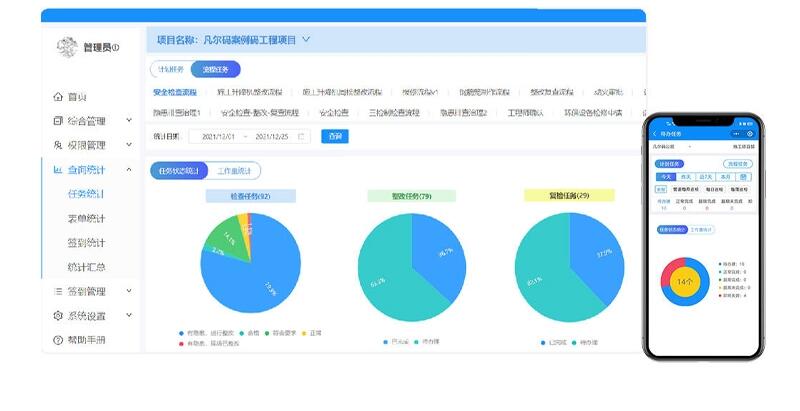Select the 安全检查流程 process tab
Screen dimensions: 800x411
(182, 92)
